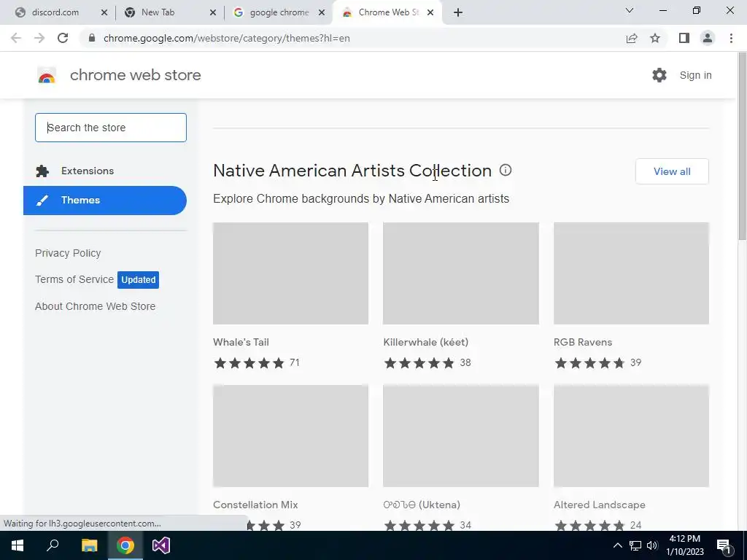Click the Whale's Tail title text
The width and height of the screenshot is (747, 560).
click(x=241, y=342)
